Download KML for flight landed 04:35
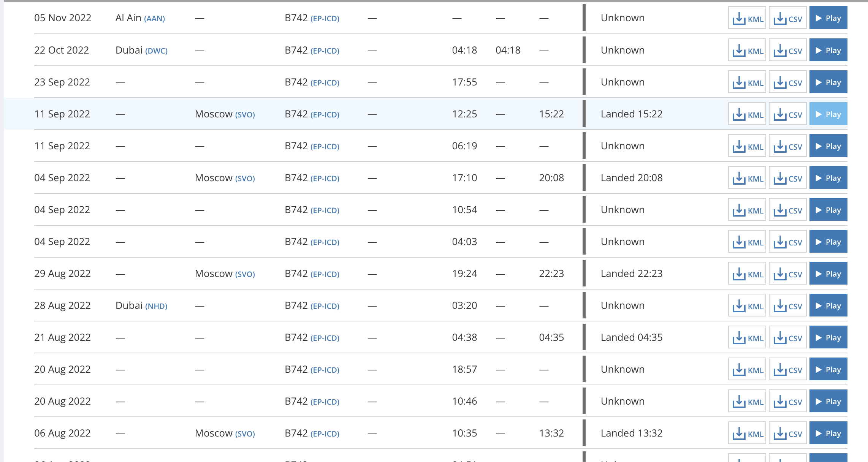Screen dimensions: 868x462 (x=747, y=337)
